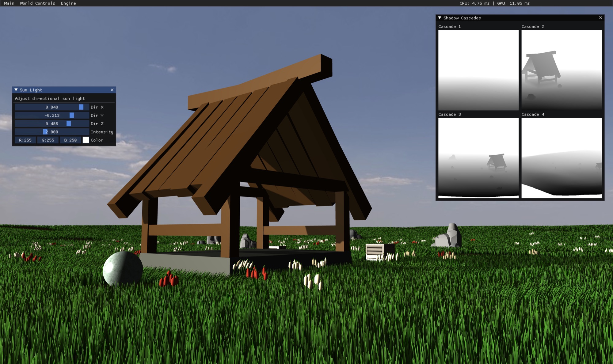
Task: Collapse the Sun Light panel
Action: [16, 90]
